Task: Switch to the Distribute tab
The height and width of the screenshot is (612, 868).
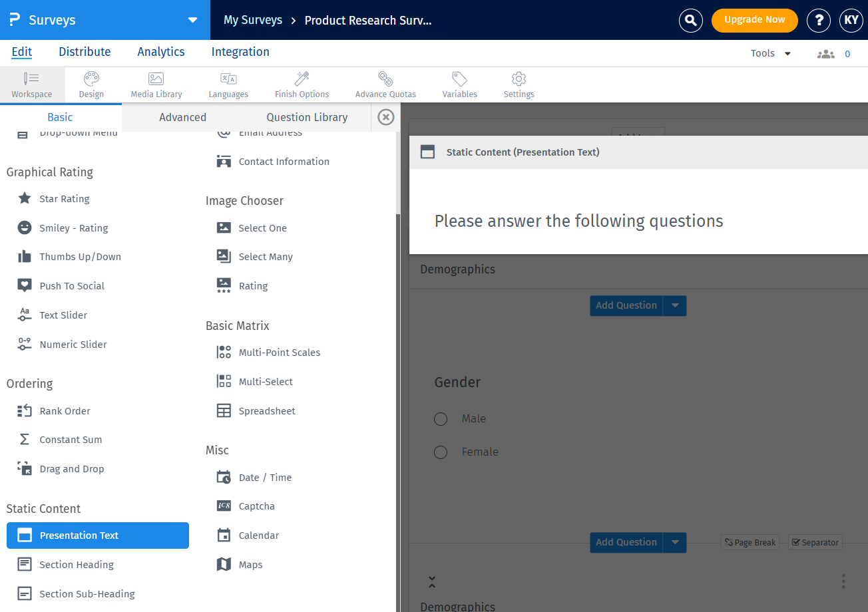Action: coord(85,52)
